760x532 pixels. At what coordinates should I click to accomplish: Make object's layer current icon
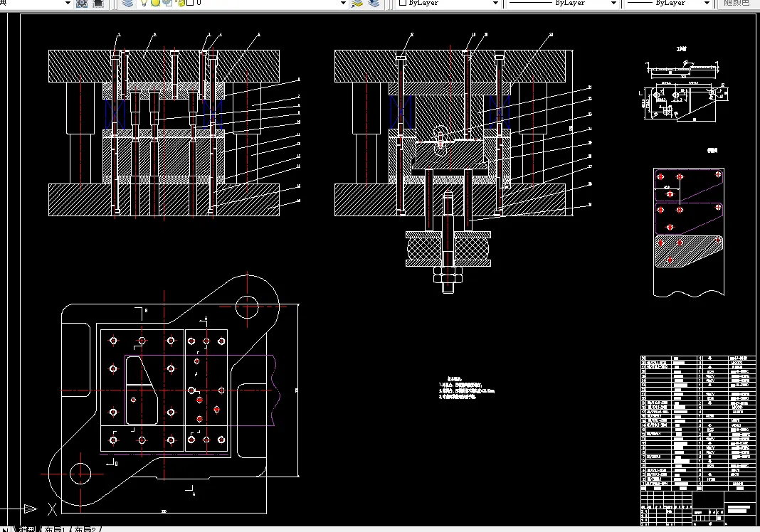(357, 4)
